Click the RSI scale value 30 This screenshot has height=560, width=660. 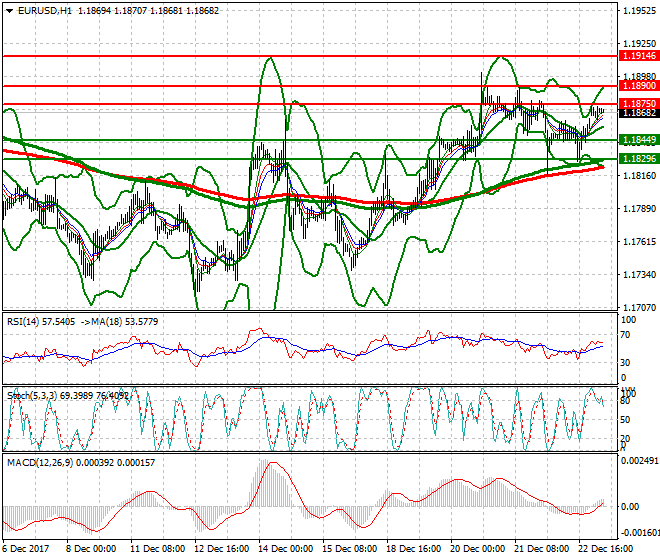626,363
